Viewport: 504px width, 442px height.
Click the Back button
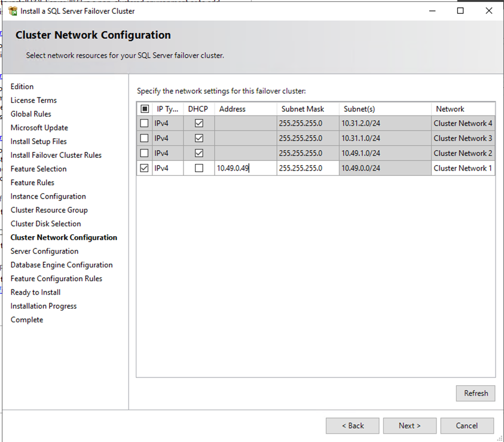[x=352, y=425]
